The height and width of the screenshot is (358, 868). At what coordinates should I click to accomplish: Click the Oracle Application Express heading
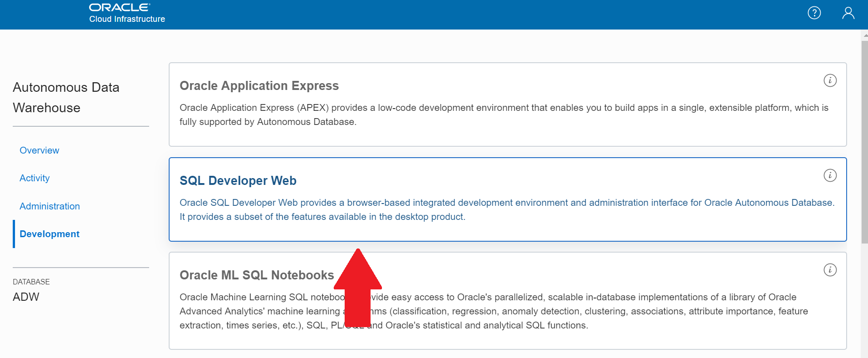259,85
